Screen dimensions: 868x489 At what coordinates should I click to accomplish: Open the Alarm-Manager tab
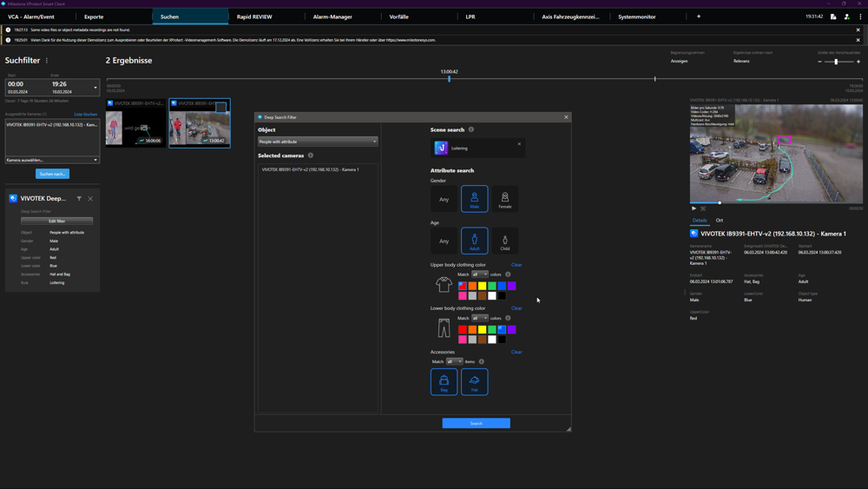coord(332,17)
